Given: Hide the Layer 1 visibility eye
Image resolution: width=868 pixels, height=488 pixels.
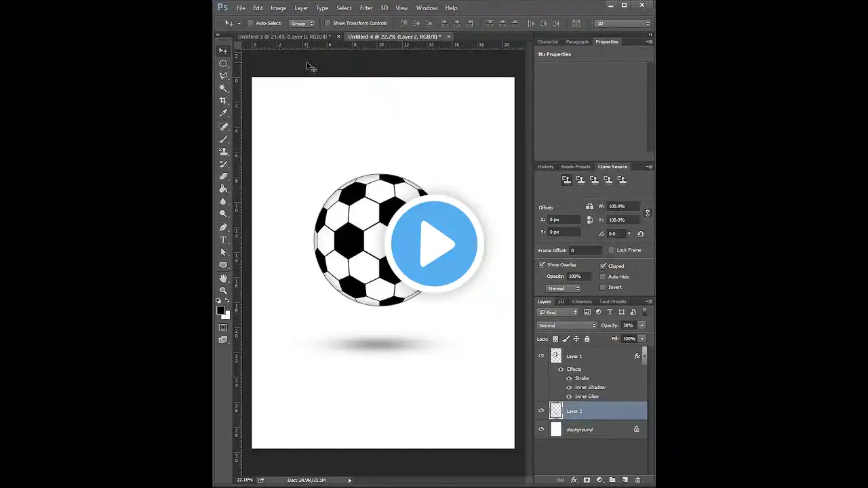Looking at the screenshot, I should (541, 356).
